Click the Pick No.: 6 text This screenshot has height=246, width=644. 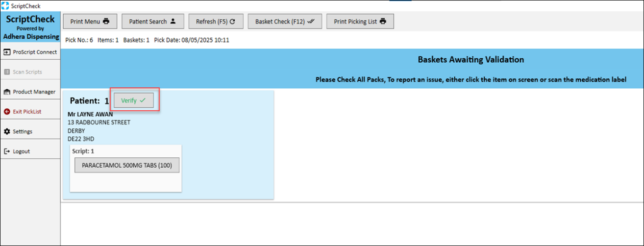click(x=79, y=40)
